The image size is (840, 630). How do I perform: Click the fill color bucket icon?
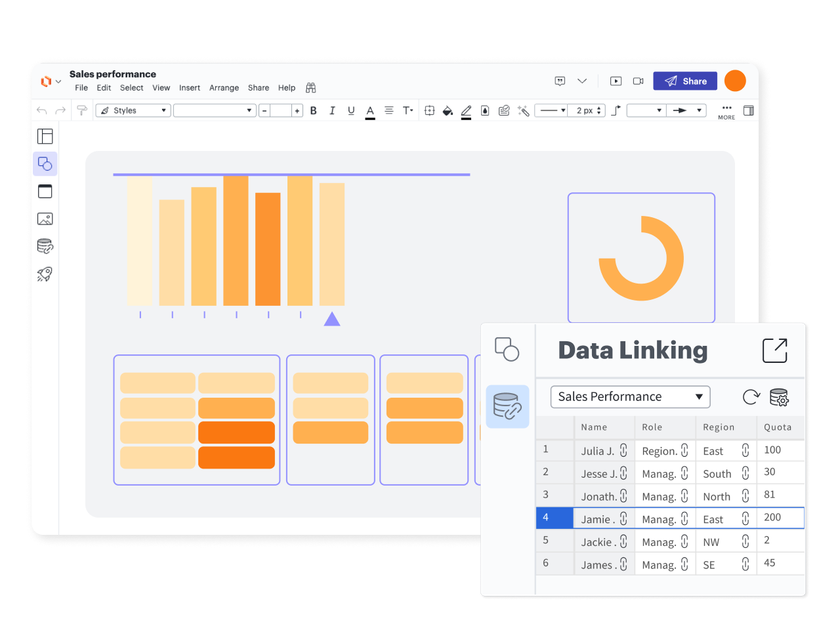[448, 111]
